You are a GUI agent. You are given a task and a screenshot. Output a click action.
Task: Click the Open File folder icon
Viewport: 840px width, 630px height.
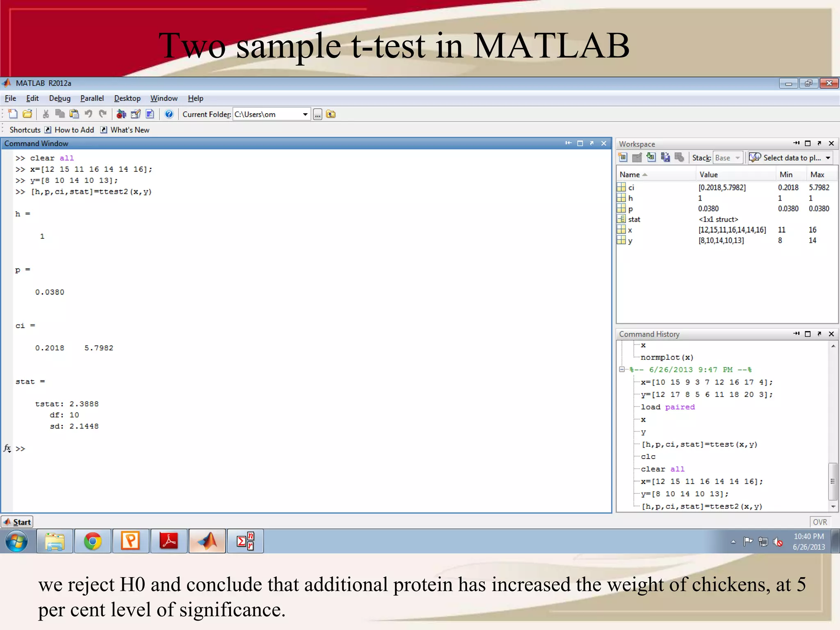[x=27, y=114]
